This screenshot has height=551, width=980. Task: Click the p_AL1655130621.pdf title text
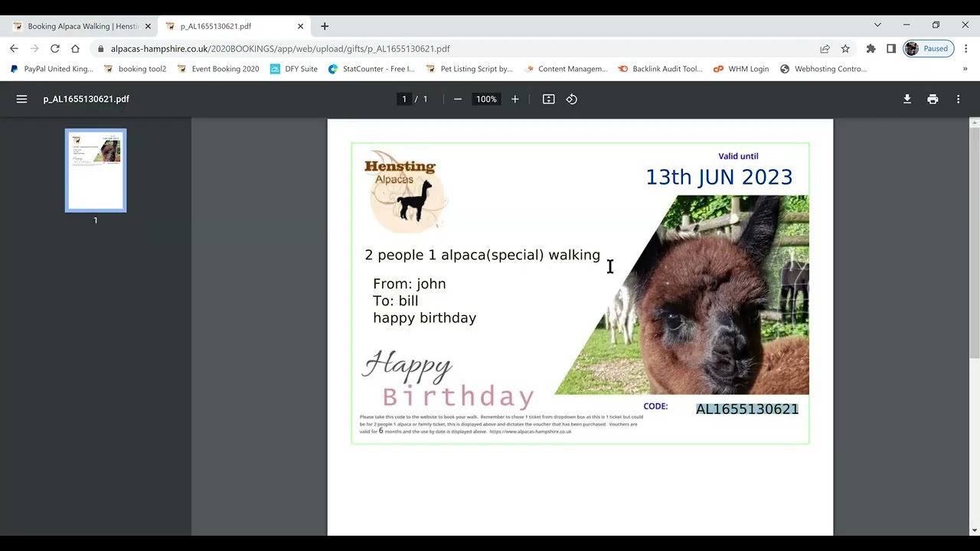pyautogui.click(x=87, y=99)
